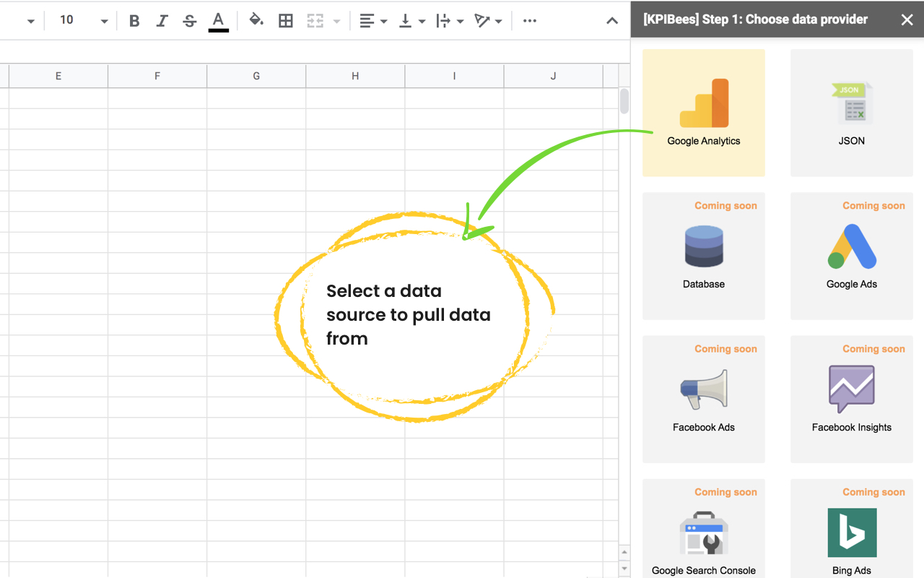Open the horizontal align dropdown

point(373,21)
